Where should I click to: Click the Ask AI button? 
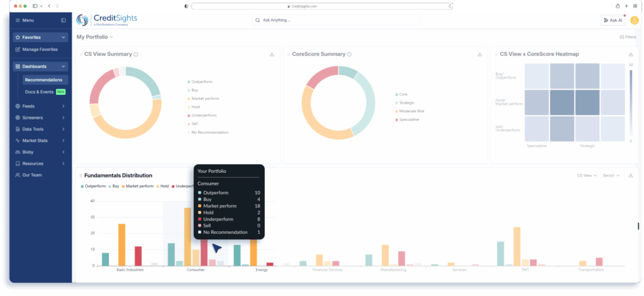(x=613, y=20)
